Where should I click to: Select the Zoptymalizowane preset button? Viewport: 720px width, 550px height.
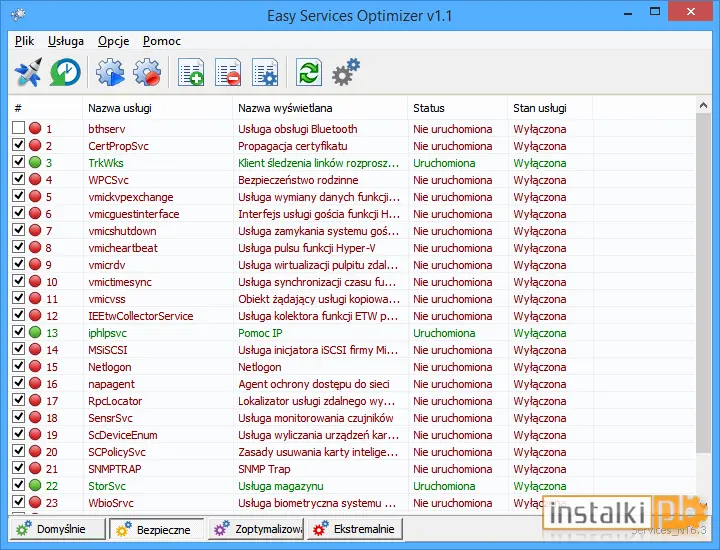pyautogui.click(x=256, y=529)
